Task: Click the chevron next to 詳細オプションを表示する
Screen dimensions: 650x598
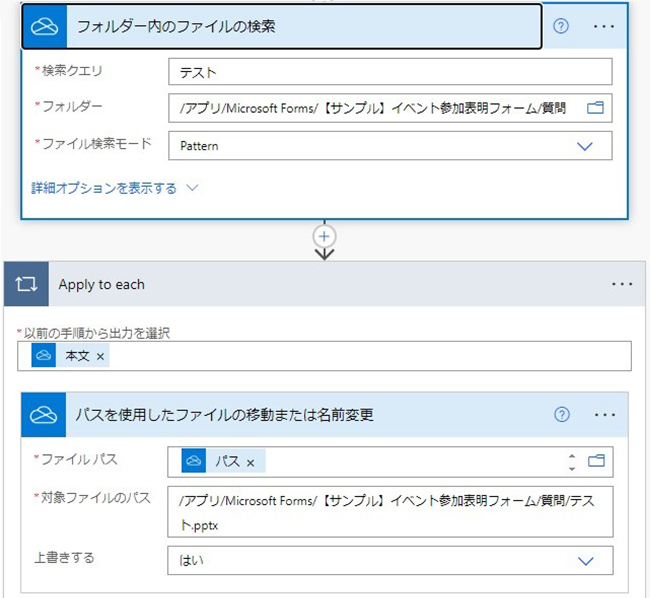Action: pyautogui.click(x=192, y=188)
